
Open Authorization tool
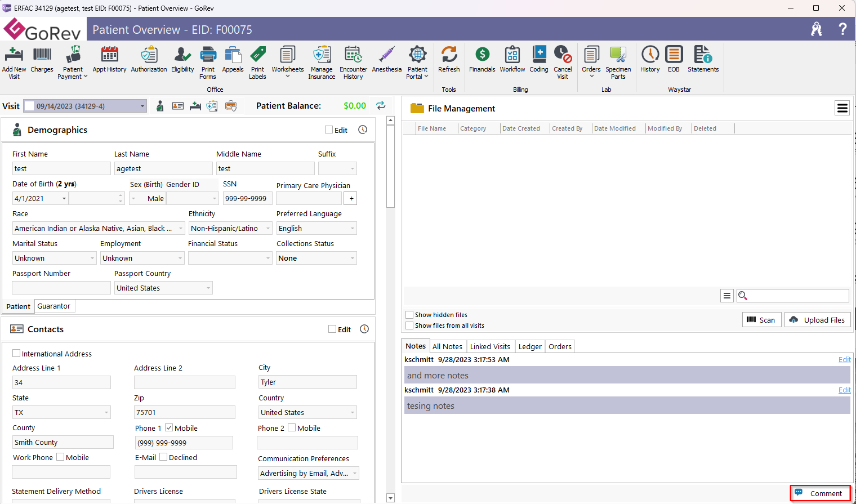pos(149,60)
